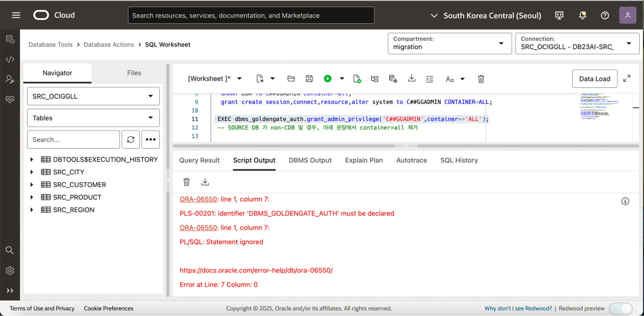Screen dimensions: 644x316
Task: Open the Tables object type dropdown
Action: click(93, 118)
